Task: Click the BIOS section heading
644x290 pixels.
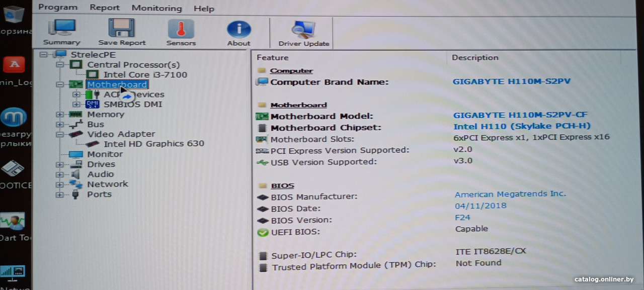Action: coord(282,185)
